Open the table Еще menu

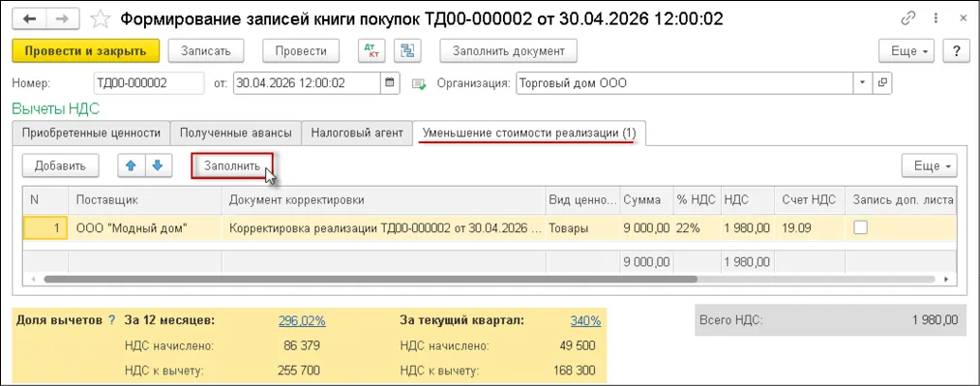point(931,166)
